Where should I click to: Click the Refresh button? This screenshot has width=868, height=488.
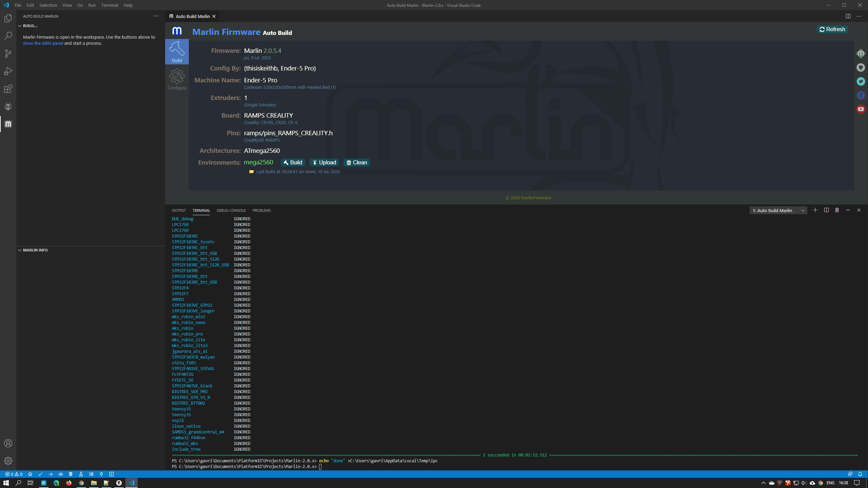(832, 29)
